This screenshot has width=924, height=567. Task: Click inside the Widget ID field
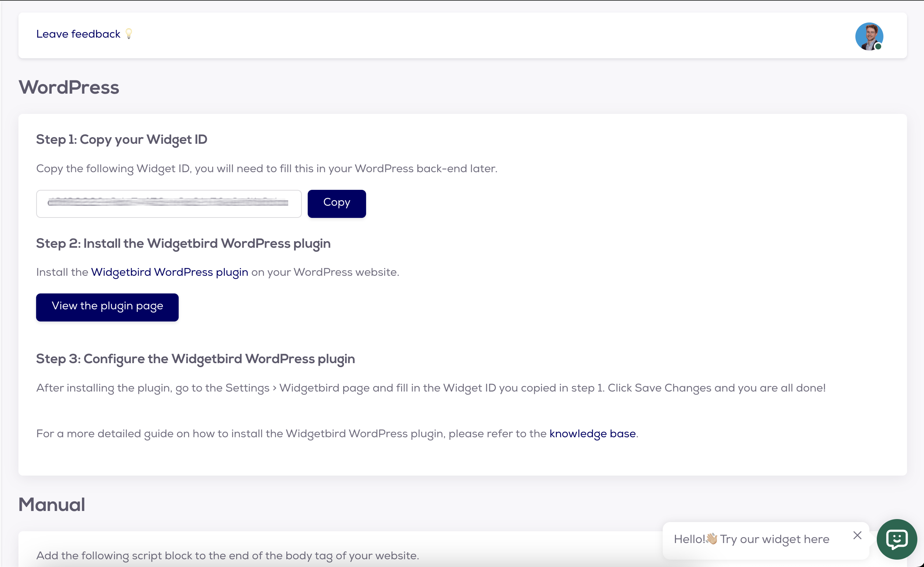(169, 204)
